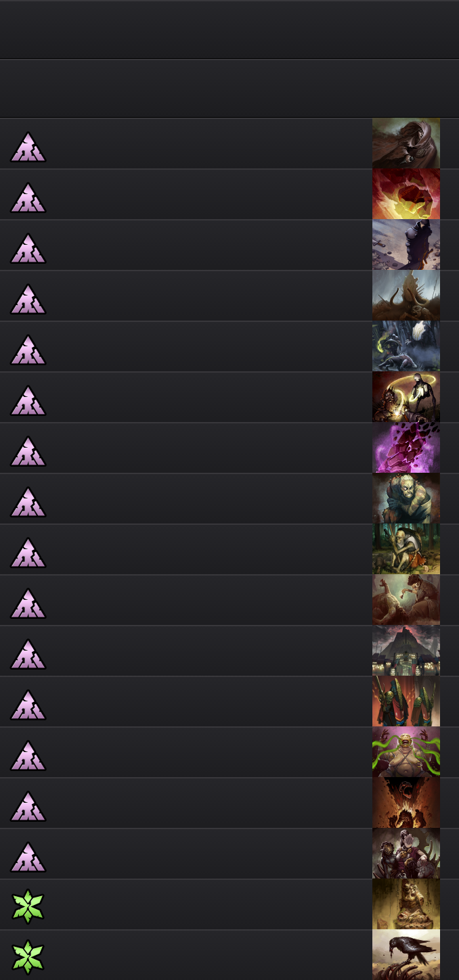Select the golden seated idol thumbnail
The image size is (459, 980).
coord(406,904)
